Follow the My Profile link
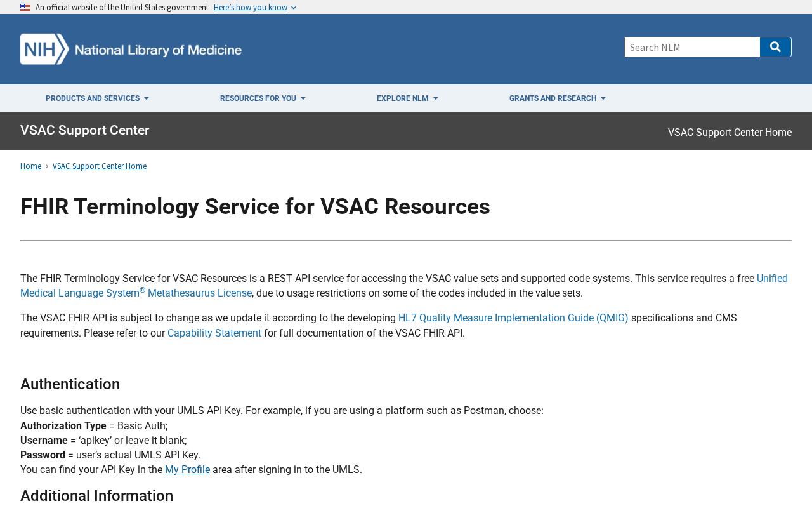The width and height of the screenshot is (812, 508). [187, 470]
